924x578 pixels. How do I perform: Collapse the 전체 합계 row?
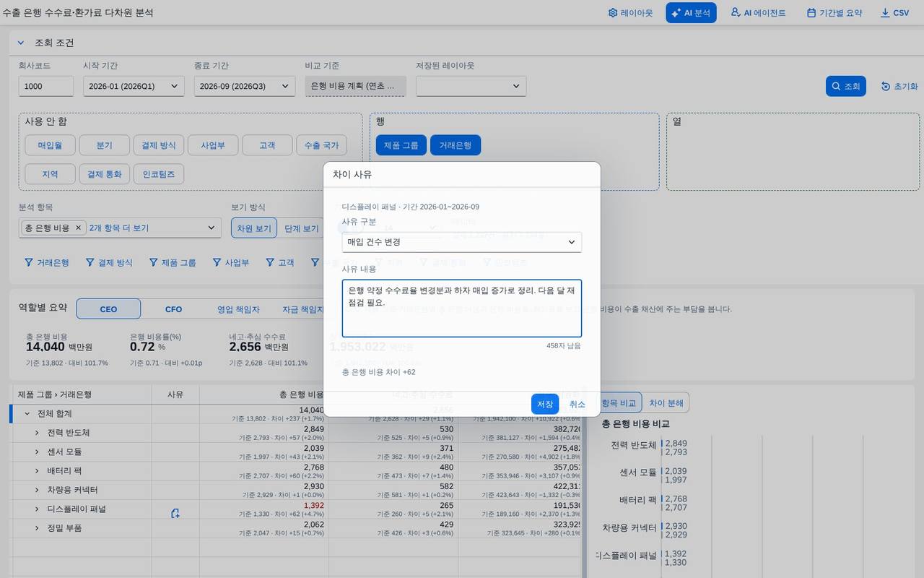[x=27, y=414]
